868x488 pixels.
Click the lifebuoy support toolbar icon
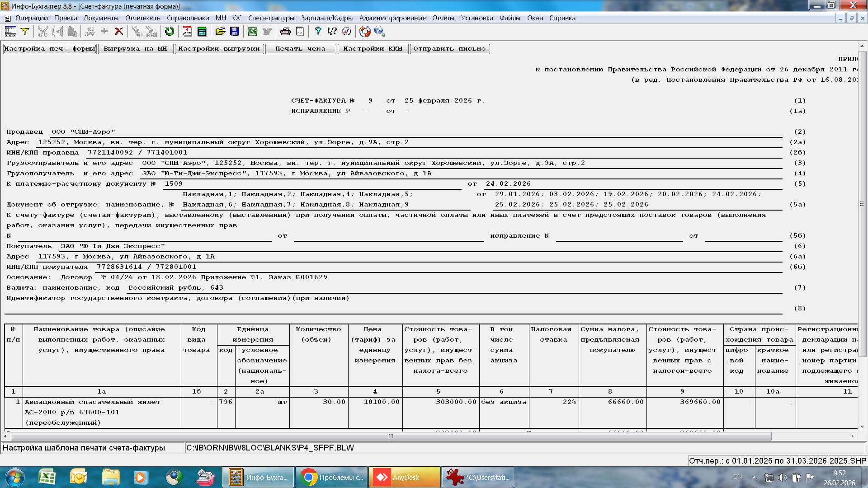tap(365, 31)
